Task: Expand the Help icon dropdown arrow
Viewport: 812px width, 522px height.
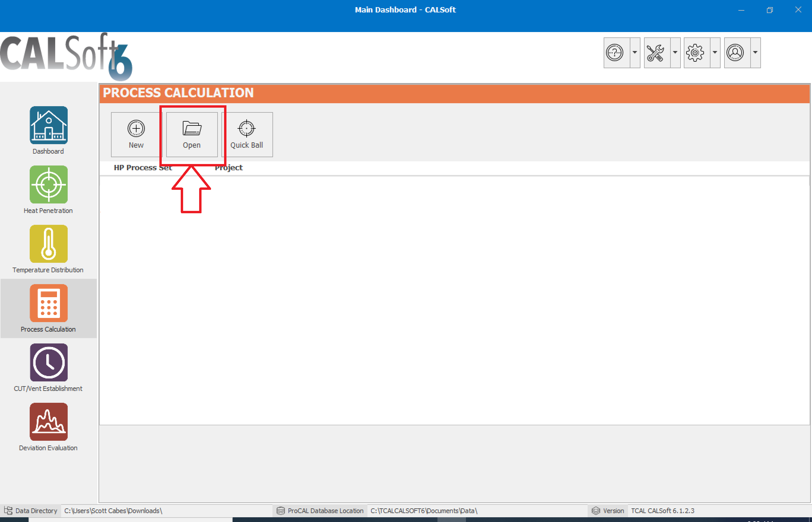Action: (x=635, y=52)
